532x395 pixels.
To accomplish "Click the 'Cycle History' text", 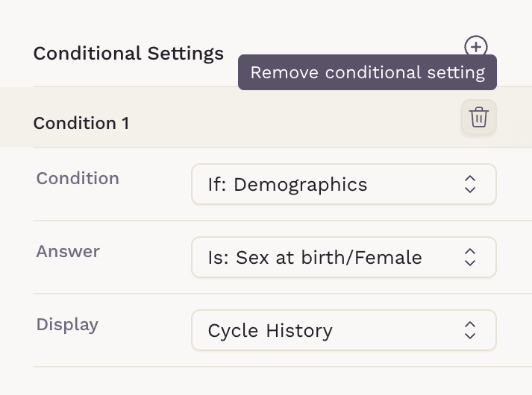I will coord(270,330).
